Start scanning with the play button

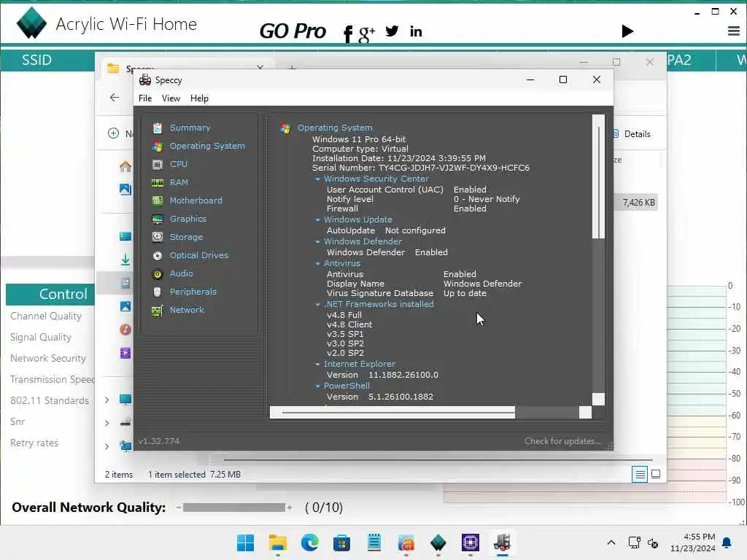click(627, 31)
